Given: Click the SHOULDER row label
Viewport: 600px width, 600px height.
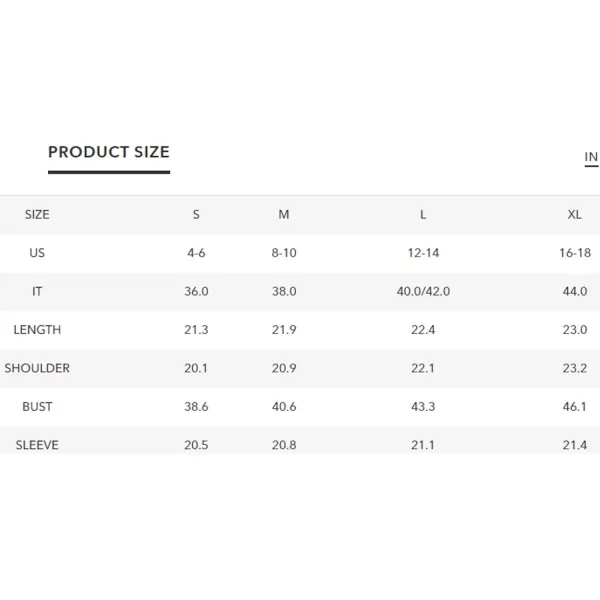Looking at the screenshot, I should (x=37, y=368).
